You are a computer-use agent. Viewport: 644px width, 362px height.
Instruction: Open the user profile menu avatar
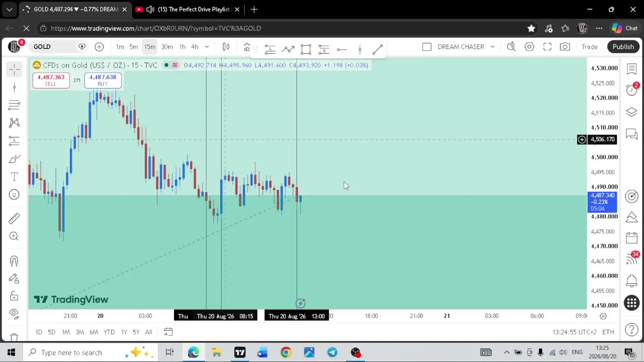pyautogui.click(x=14, y=47)
